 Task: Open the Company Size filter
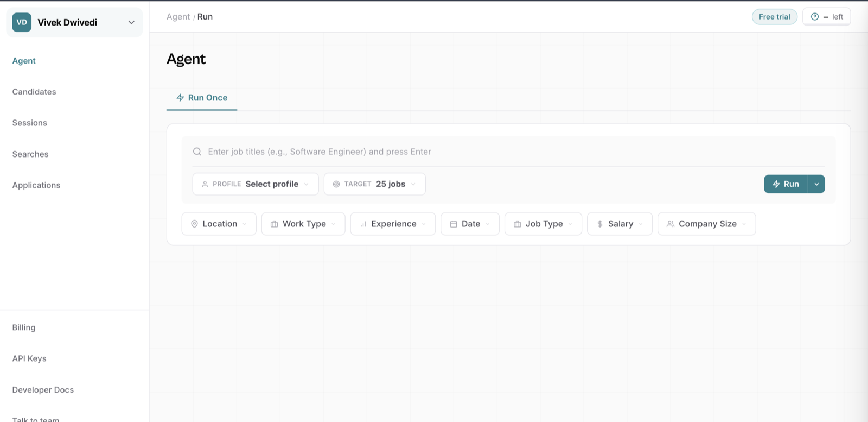tap(706, 224)
